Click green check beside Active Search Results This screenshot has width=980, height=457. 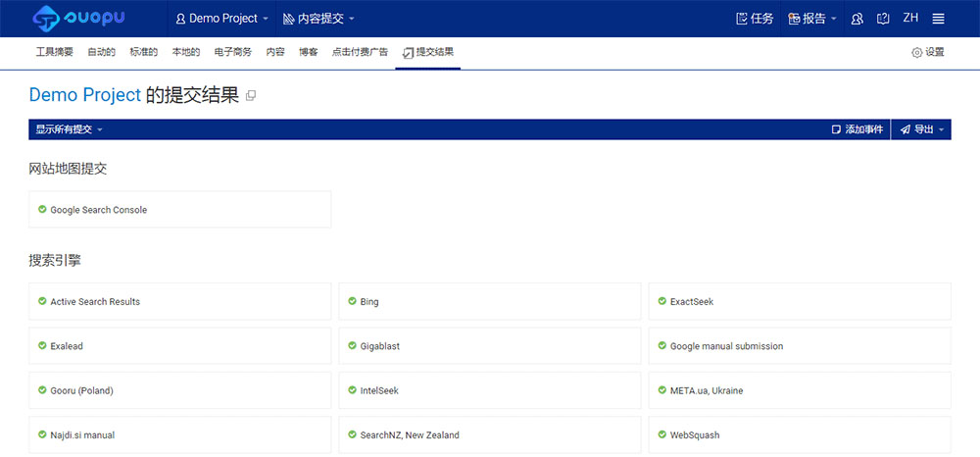tap(42, 301)
